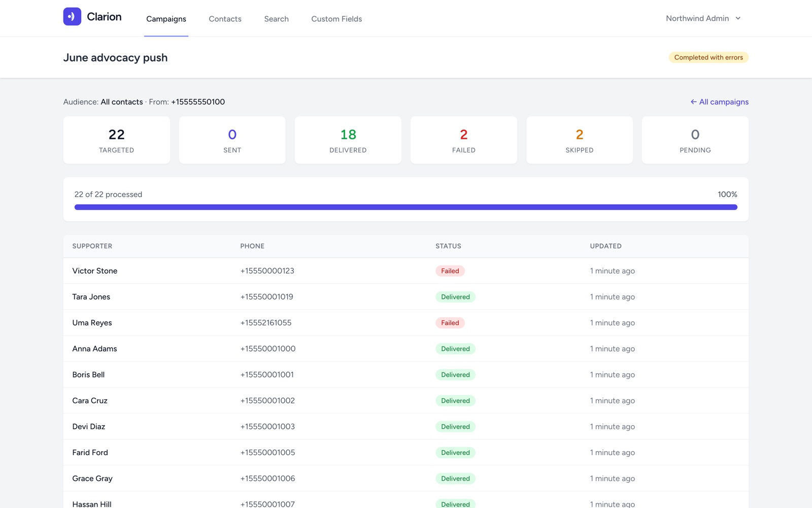Select supporter Tara Jones
The height and width of the screenshot is (508, 812).
pos(91,297)
